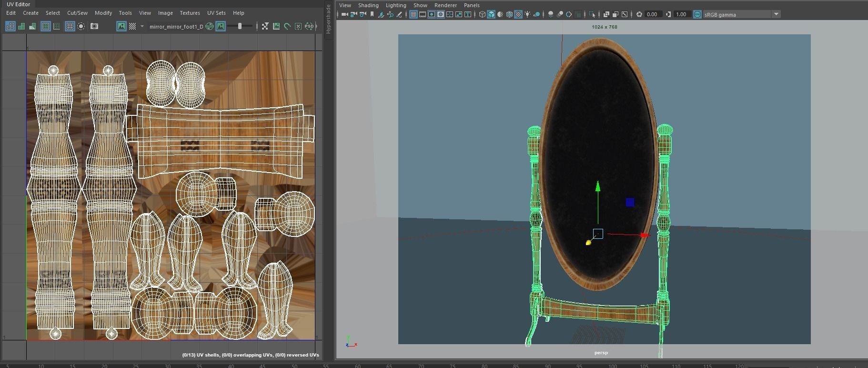
Task: Open camera attributes icon
Action: [x=363, y=14]
